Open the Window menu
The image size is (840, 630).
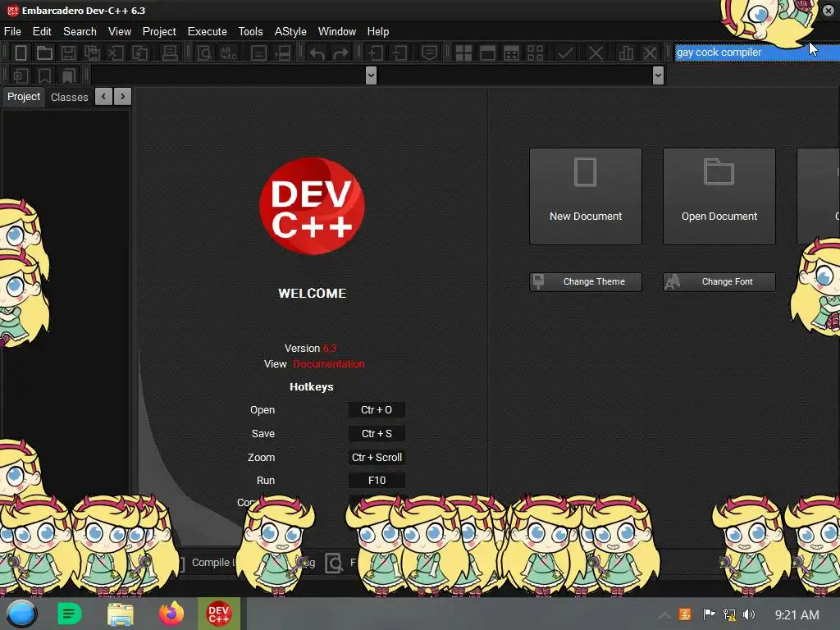point(337,32)
